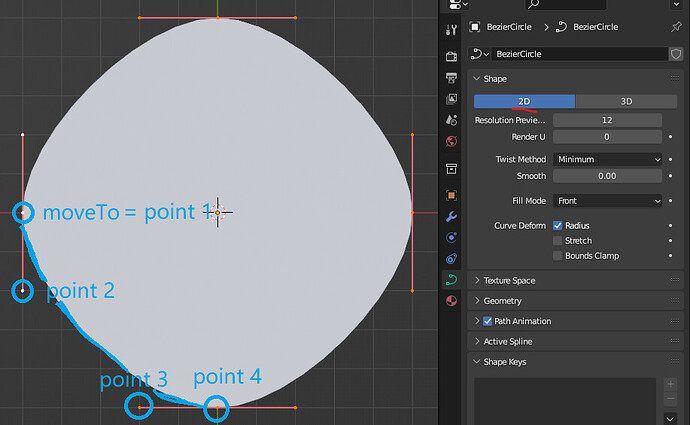
Task: Collapse the Shape panel
Action: [x=477, y=79]
